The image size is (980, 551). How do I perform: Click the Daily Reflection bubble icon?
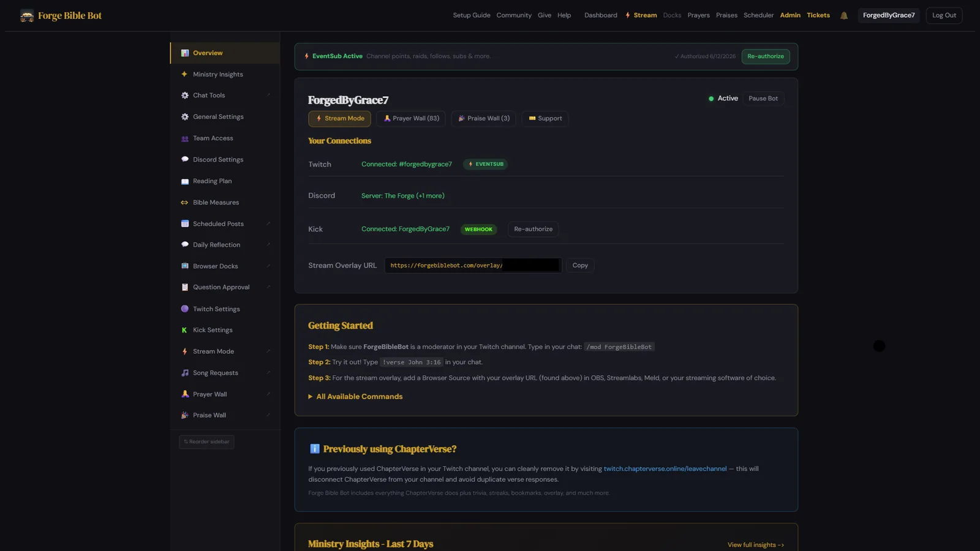pos(185,245)
